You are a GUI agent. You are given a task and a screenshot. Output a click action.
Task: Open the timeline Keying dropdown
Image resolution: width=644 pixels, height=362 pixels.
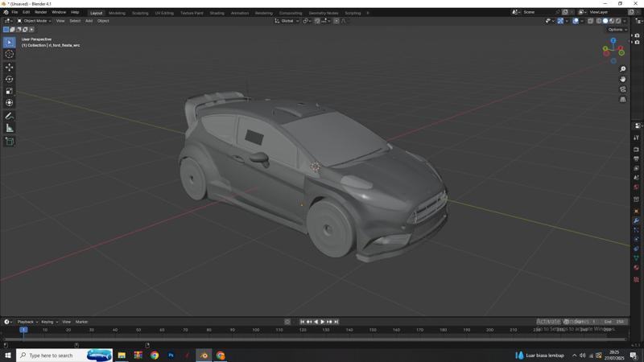coord(49,322)
